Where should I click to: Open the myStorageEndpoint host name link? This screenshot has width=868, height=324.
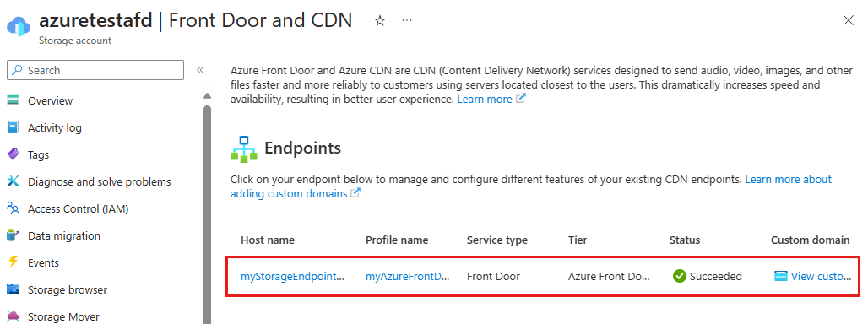[292, 277]
